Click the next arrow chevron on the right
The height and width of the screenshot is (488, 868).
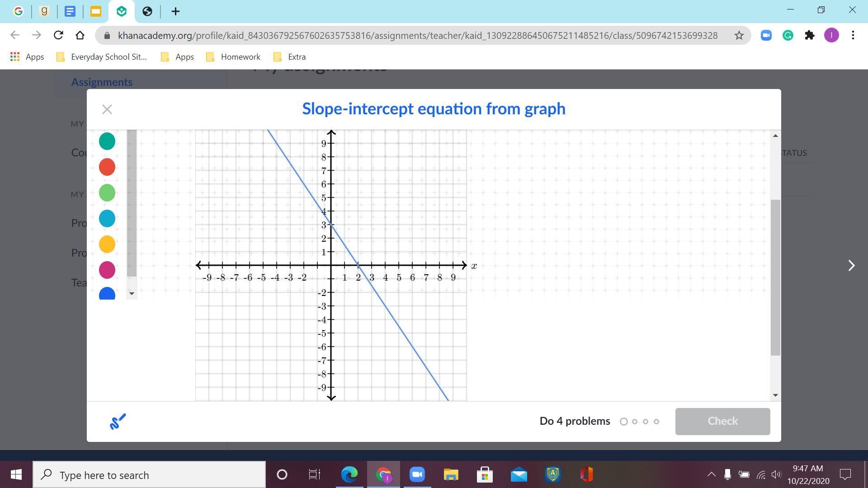[x=851, y=266]
